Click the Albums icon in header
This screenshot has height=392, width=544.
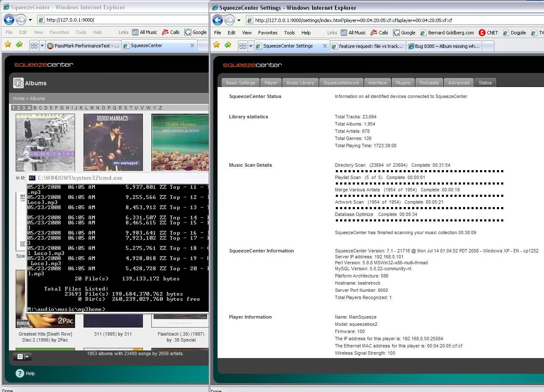coord(18,83)
